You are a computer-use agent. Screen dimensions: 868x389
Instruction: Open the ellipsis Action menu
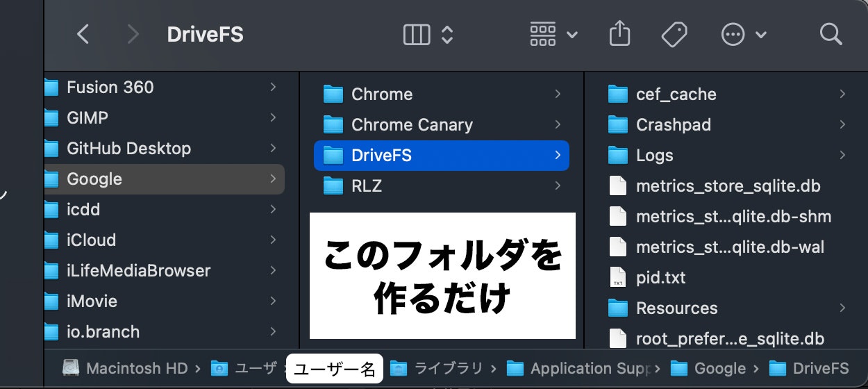(x=743, y=34)
